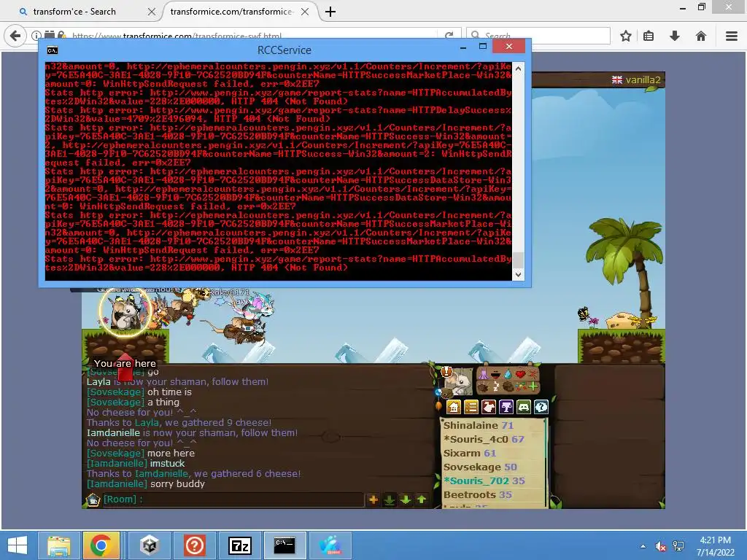Use the blue teardrop cry emote
Viewport: 747px width, 560px height.
pos(508,374)
